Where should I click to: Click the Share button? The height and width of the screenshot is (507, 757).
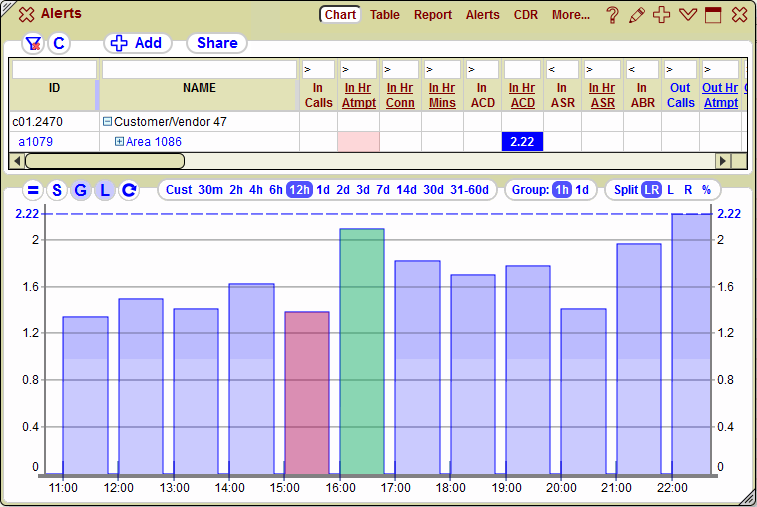217,43
